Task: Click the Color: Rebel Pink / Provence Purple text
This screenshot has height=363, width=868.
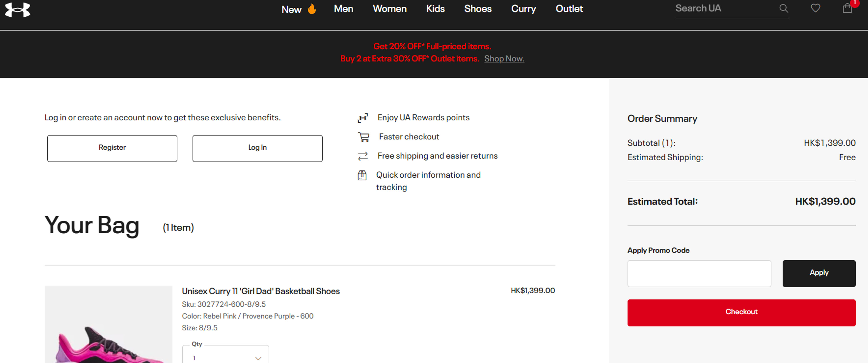Action: coord(248,316)
